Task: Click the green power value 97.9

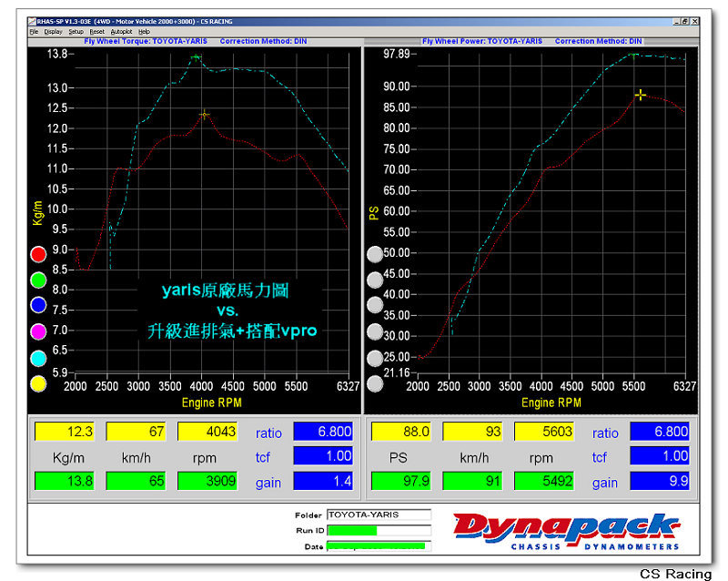Action: click(x=401, y=481)
